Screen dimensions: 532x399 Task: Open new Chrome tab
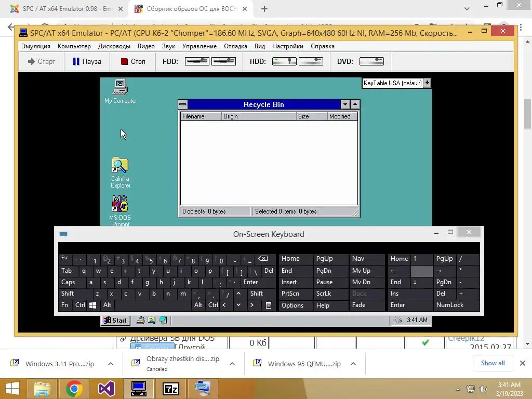tap(264, 9)
